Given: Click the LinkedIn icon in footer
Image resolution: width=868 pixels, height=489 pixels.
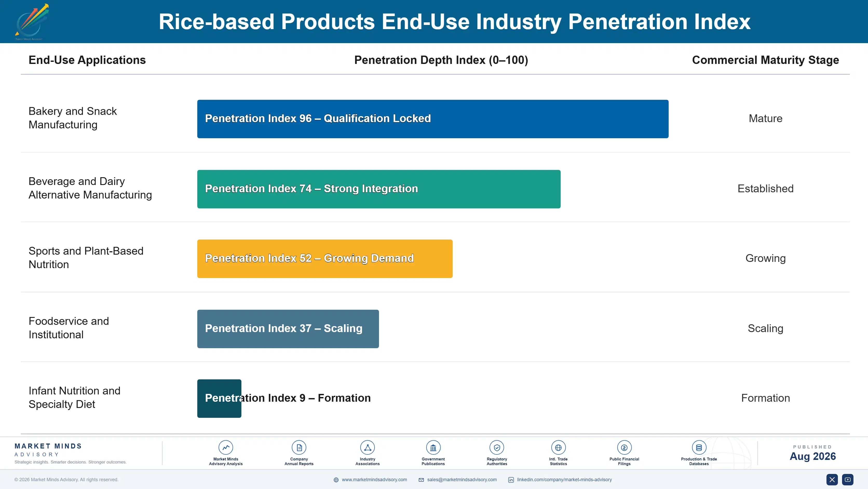Looking at the screenshot, I should pyautogui.click(x=511, y=480).
